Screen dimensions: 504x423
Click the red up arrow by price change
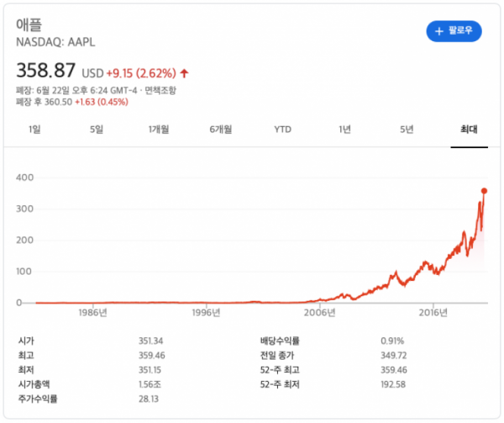coord(184,73)
